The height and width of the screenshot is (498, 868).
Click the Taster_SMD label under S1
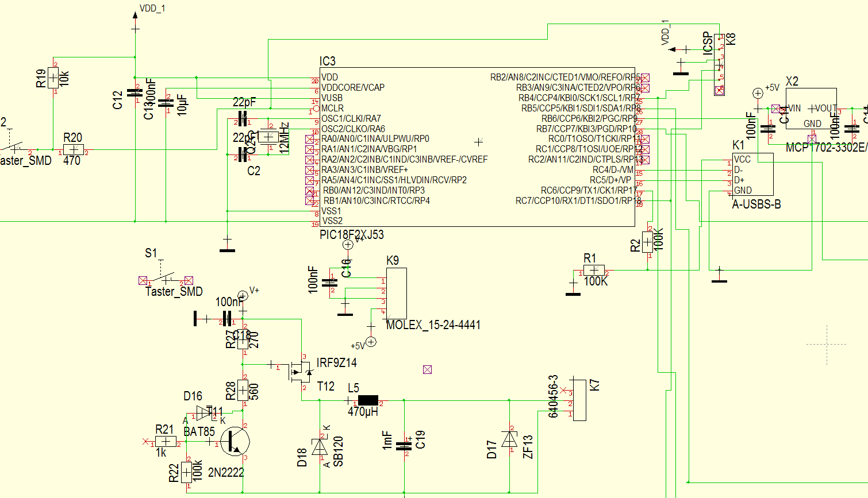point(174,291)
